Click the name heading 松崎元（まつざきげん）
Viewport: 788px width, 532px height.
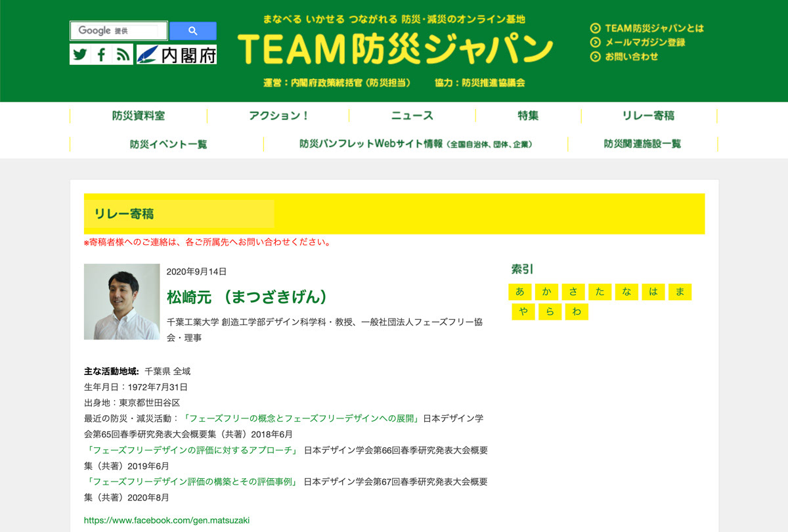coord(248,297)
